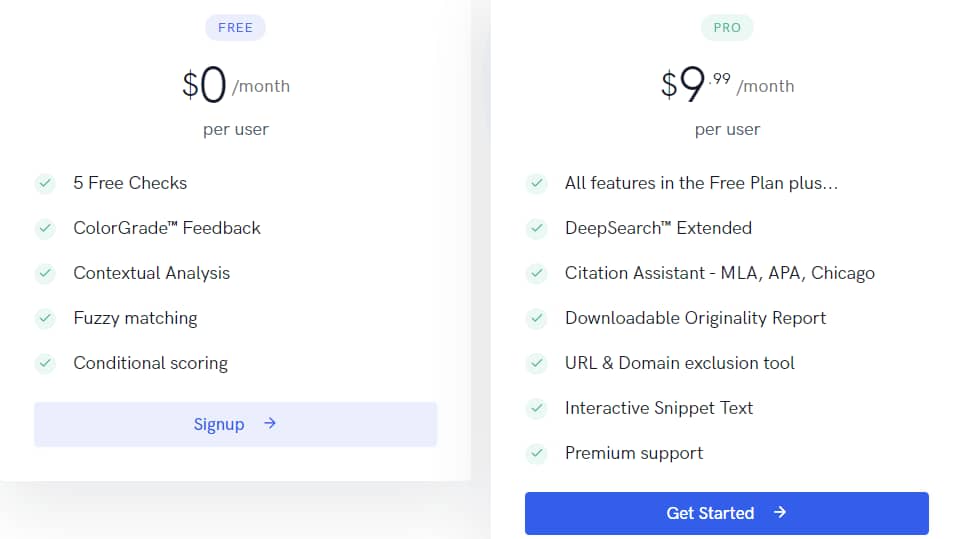Click the $9.99 per month price
This screenshot has width=962, height=539.
(x=727, y=85)
